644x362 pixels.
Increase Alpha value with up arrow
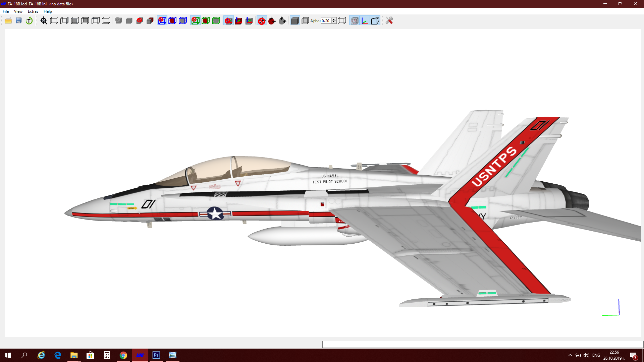click(334, 19)
